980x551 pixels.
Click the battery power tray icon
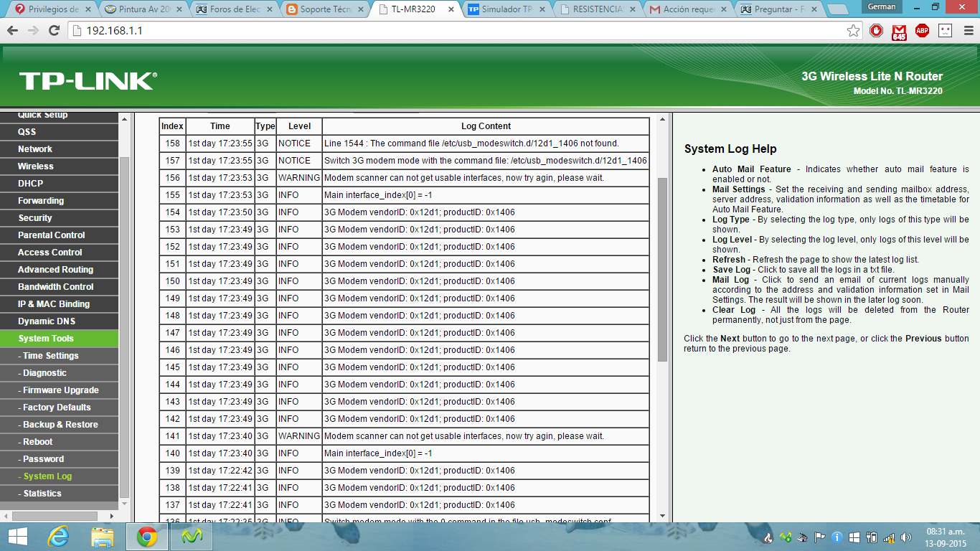coord(872,537)
